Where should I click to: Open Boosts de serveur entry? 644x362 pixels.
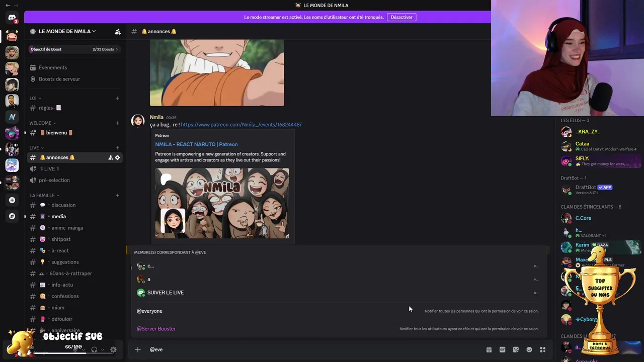75,79
